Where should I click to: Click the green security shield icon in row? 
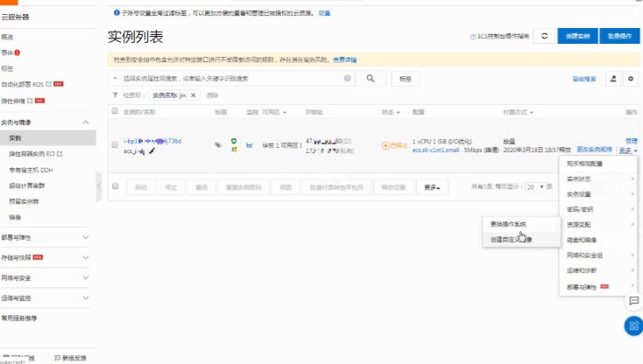(x=234, y=141)
